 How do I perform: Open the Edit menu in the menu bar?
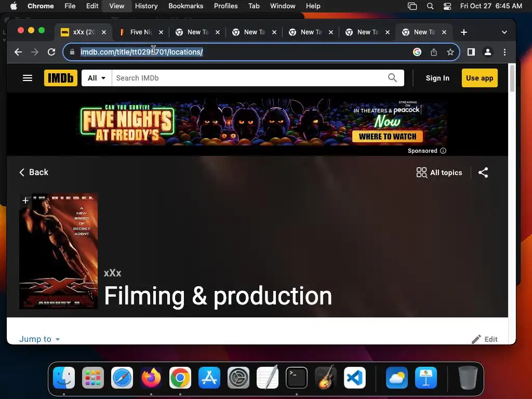92,6
